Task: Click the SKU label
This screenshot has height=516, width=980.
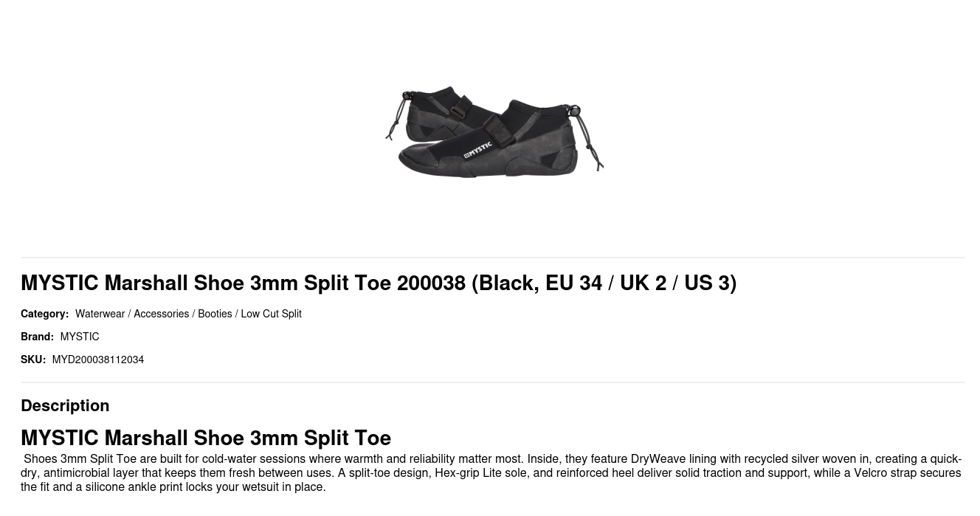Action: tap(33, 360)
